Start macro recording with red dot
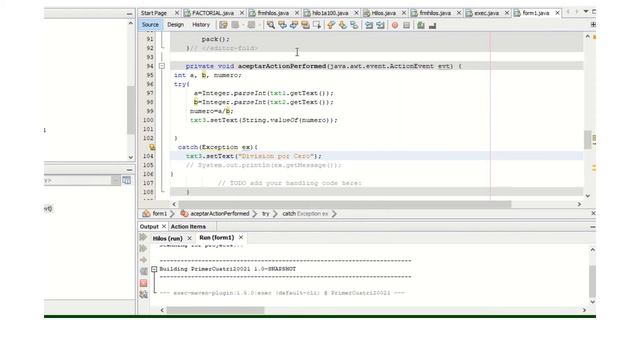 coord(395,25)
